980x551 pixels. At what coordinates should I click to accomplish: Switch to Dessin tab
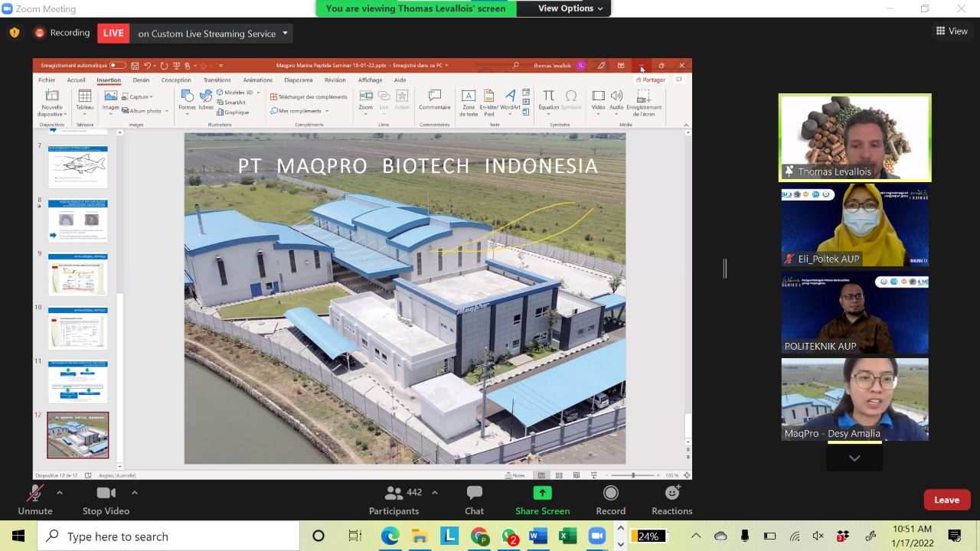141,80
